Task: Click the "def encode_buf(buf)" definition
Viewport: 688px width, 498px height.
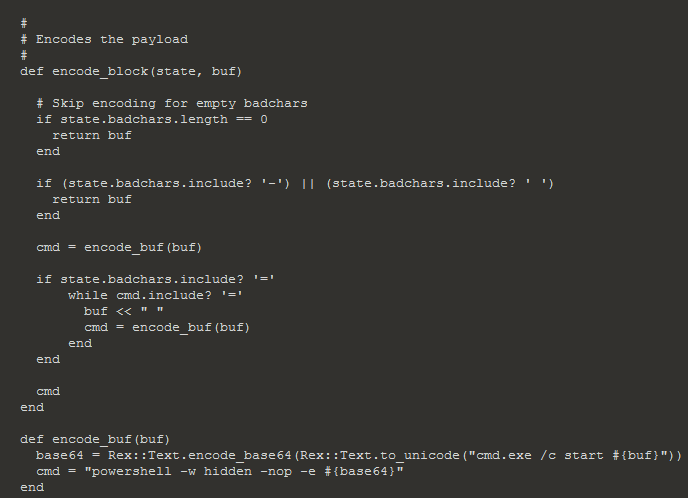Action: [x=95, y=439]
